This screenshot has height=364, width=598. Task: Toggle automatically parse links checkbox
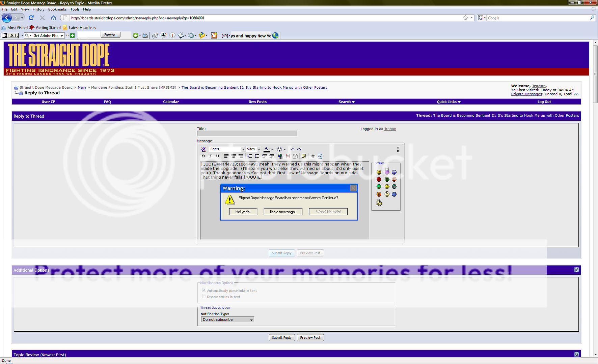pyautogui.click(x=204, y=290)
